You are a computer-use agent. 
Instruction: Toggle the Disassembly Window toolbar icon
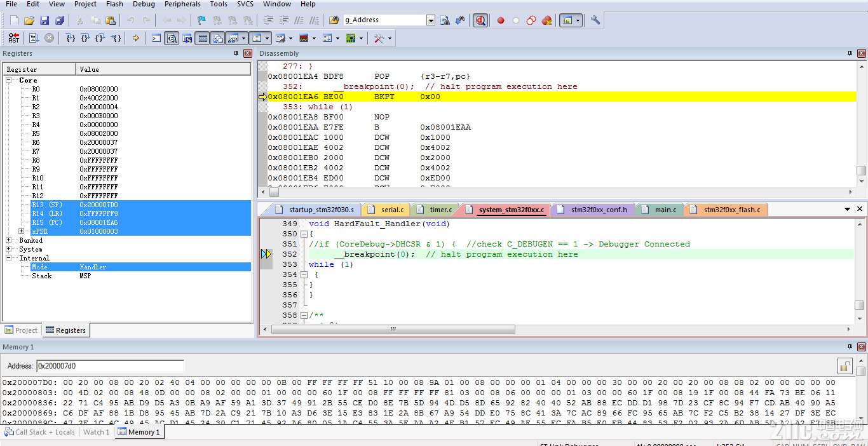172,38
